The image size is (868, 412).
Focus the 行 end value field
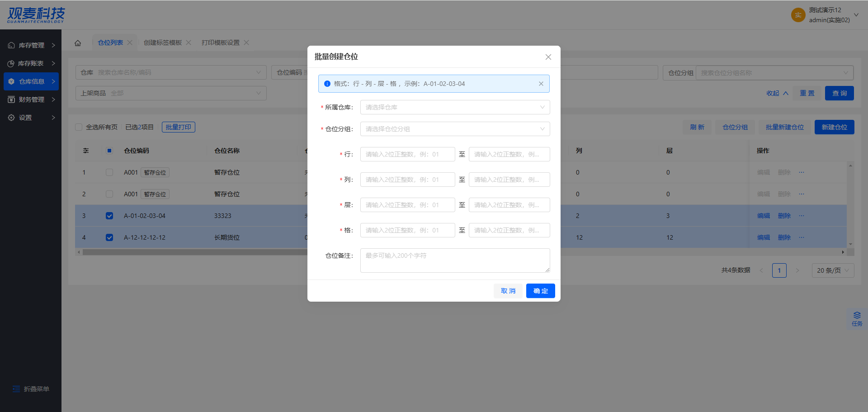[509, 154]
